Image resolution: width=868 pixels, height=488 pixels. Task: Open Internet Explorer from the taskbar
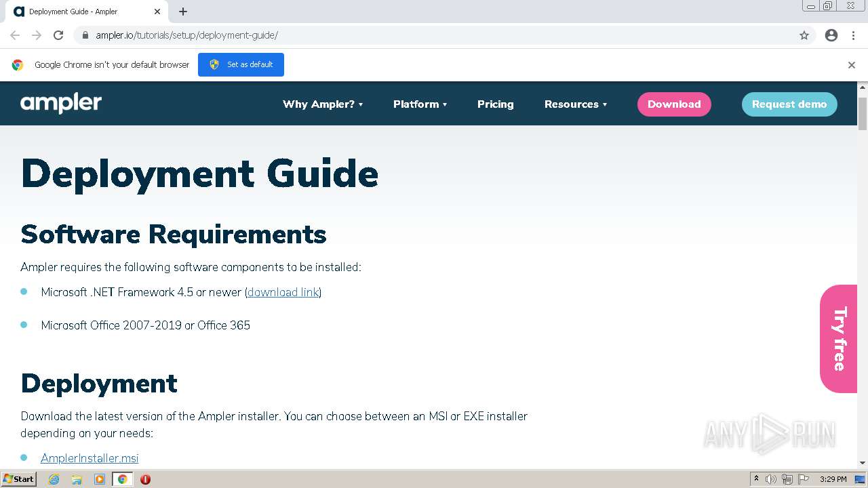tap(54, 479)
